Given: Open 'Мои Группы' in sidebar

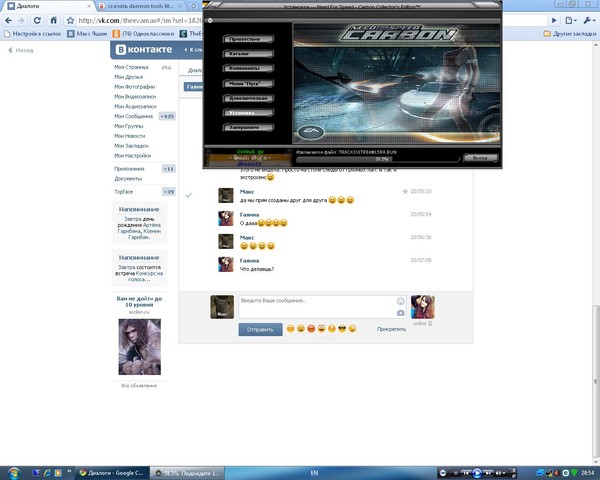Looking at the screenshot, I should coord(129,126).
